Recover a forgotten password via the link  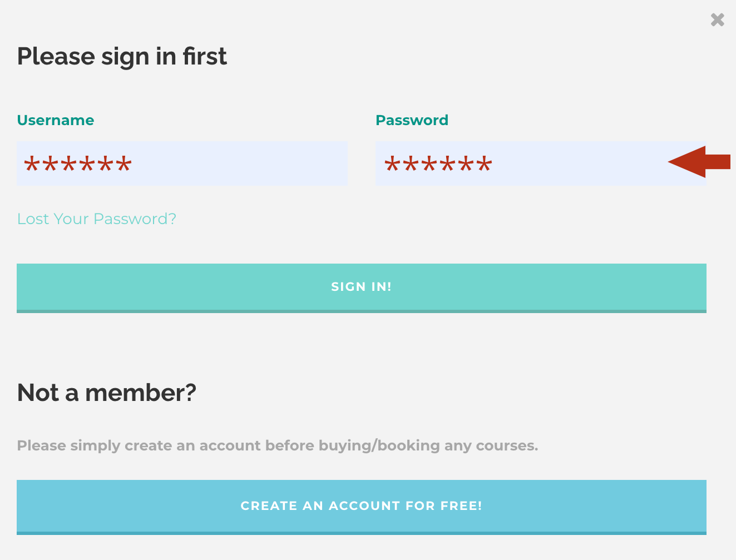click(x=97, y=219)
